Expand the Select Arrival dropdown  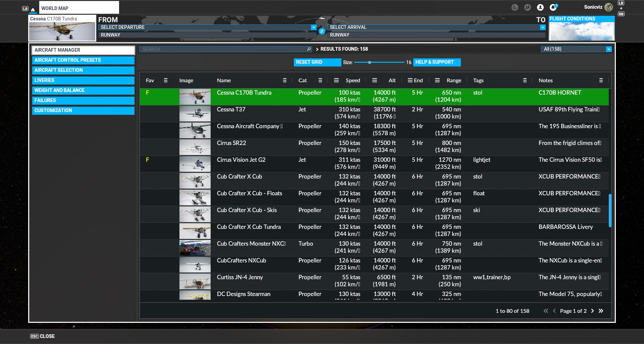pyautogui.click(x=543, y=27)
